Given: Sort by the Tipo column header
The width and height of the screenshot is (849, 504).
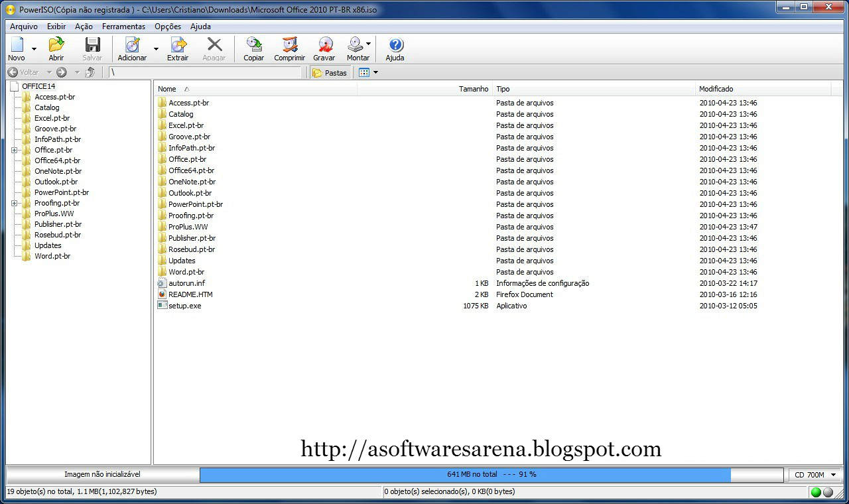Looking at the screenshot, I should coord(594,89).
